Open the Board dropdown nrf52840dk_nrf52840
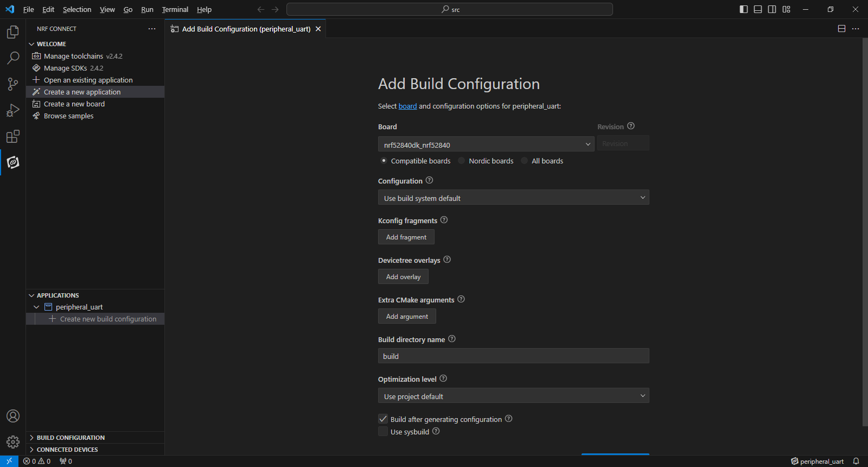The image size is (868, 467). pos(486,144)
